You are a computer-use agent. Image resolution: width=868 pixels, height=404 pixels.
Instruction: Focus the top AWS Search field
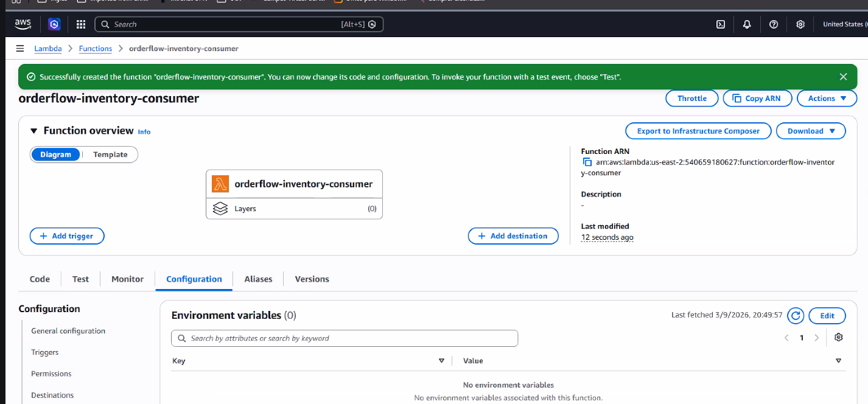[x=239, y=24]
